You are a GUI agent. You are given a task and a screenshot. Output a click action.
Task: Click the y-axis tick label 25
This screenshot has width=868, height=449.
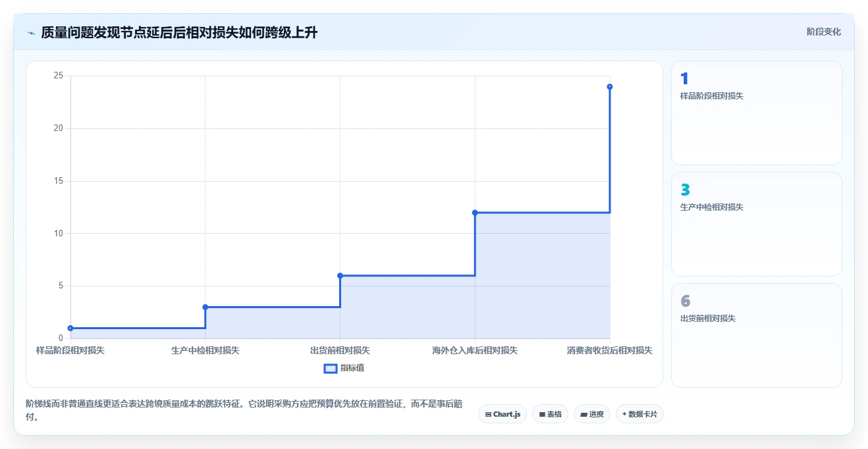point(59,76)
